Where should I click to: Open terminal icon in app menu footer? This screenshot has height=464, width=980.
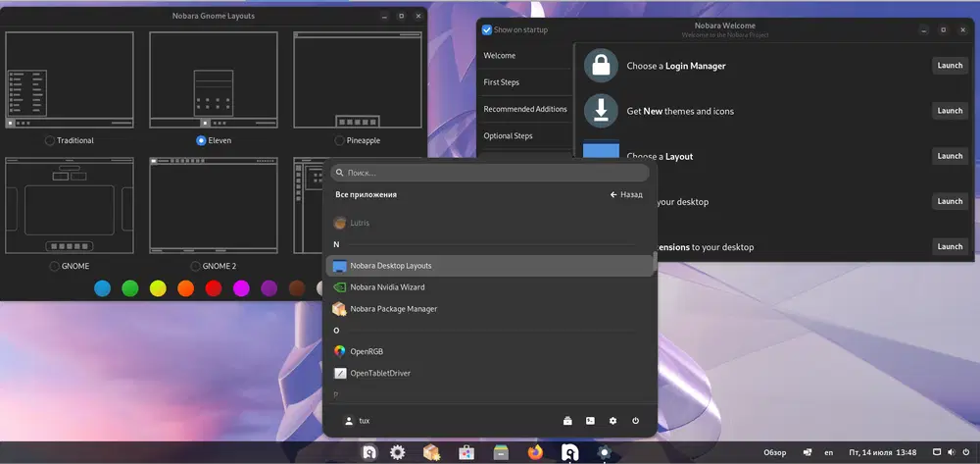590,421
